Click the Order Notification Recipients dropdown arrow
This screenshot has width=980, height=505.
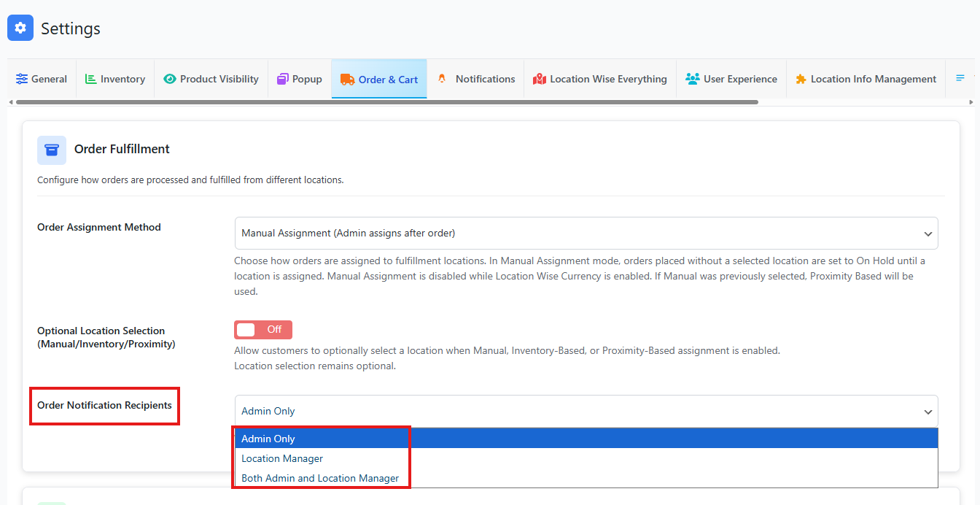[928, 412]
